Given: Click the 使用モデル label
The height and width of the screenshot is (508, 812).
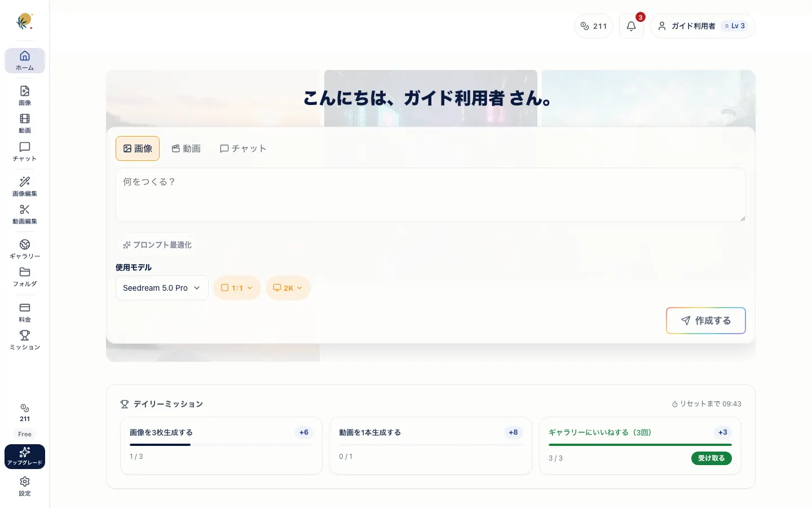Looking at the screenshot, I should pyautogui.click(x=134, y=268).
